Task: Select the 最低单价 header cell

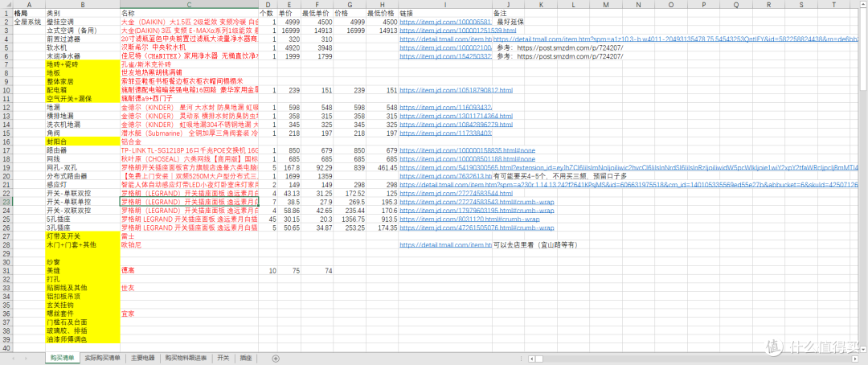Action: (317, 13)
